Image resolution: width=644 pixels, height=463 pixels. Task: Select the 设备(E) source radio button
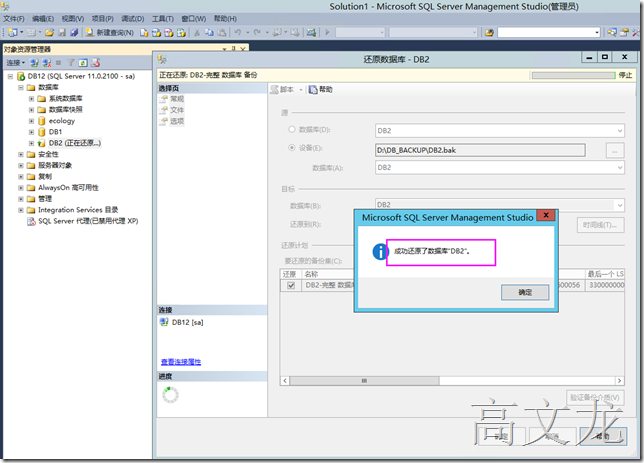click(292, 147)
